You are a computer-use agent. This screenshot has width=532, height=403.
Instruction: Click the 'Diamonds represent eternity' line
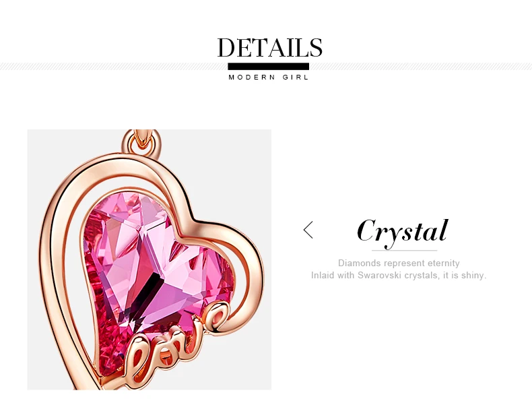(x=399, y=263)
